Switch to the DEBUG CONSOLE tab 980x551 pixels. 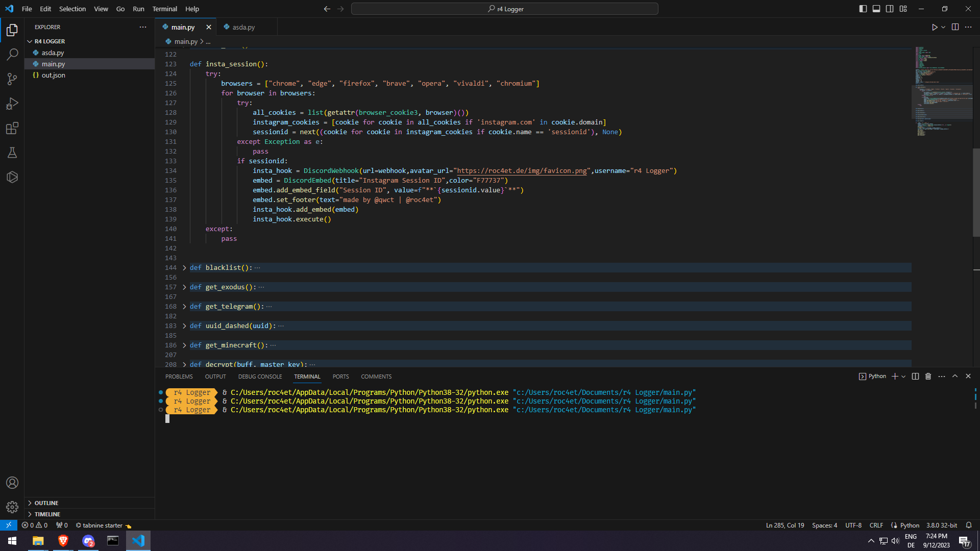tap(260, 377)
